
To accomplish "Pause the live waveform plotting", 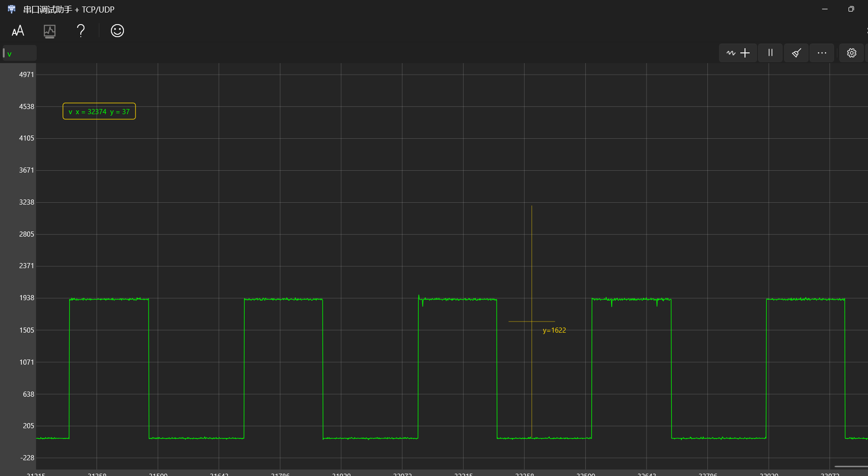I will (x=771, y=53).
